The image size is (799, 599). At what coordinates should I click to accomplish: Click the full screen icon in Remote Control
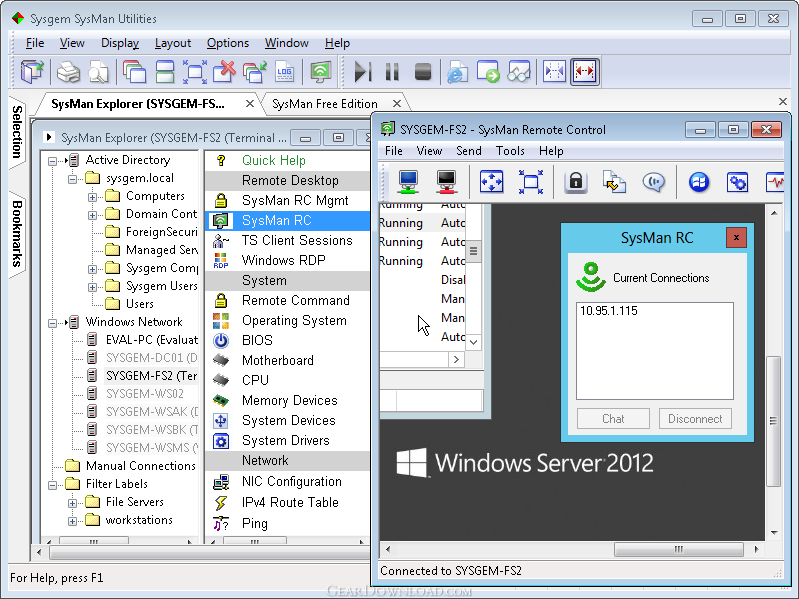(530, 182)
